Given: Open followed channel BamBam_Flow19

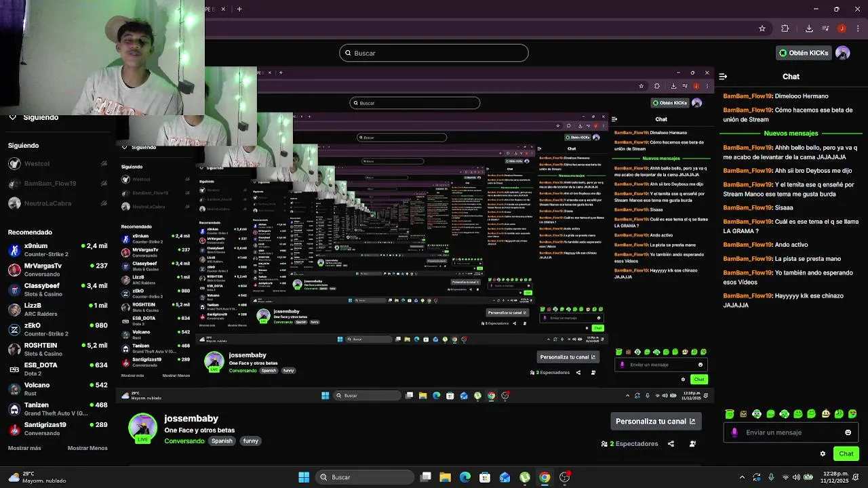Looking at the screenshot, I should click(58, 183).
